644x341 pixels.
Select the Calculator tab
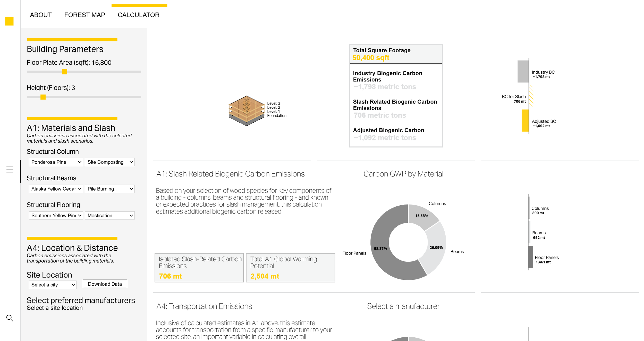coord(139,15)
